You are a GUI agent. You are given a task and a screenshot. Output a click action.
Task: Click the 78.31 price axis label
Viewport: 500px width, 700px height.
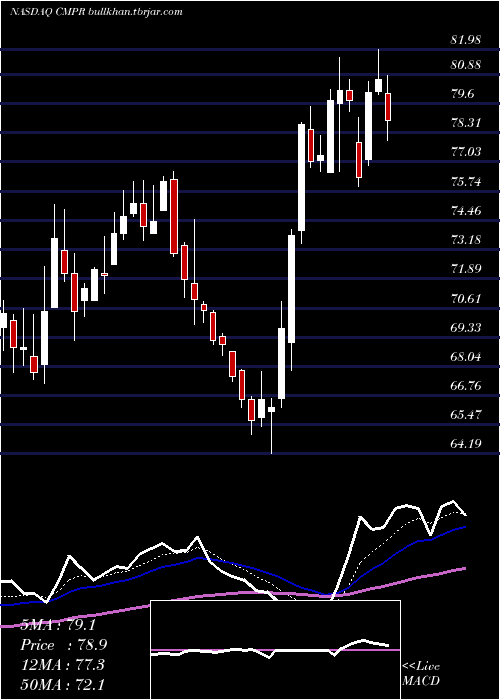pyautogui.click(x=466, y=123)
